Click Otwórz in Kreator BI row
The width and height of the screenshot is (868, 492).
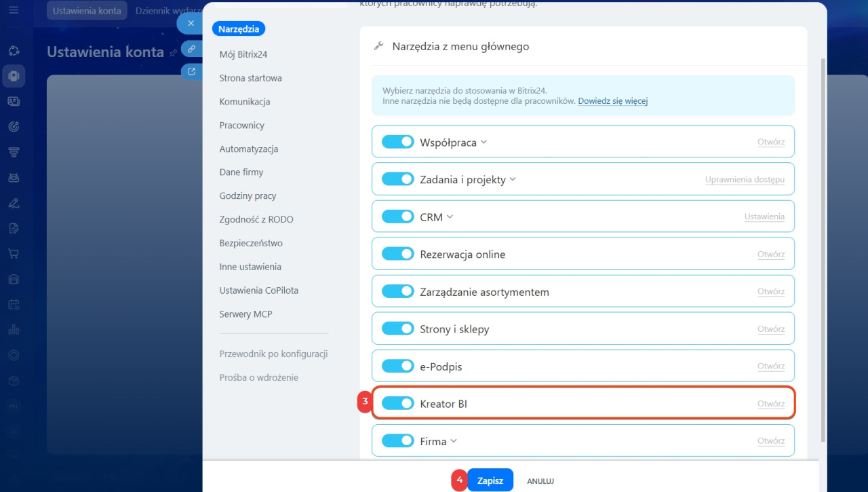click(x=771, y=404)
